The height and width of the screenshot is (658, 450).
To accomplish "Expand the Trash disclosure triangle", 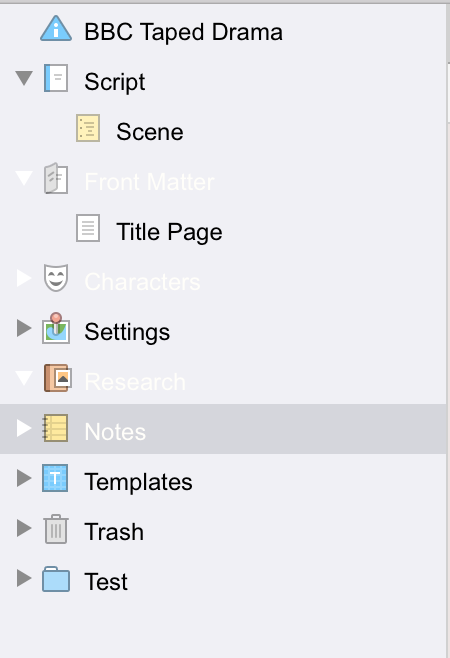I will [x=24, y=528].
